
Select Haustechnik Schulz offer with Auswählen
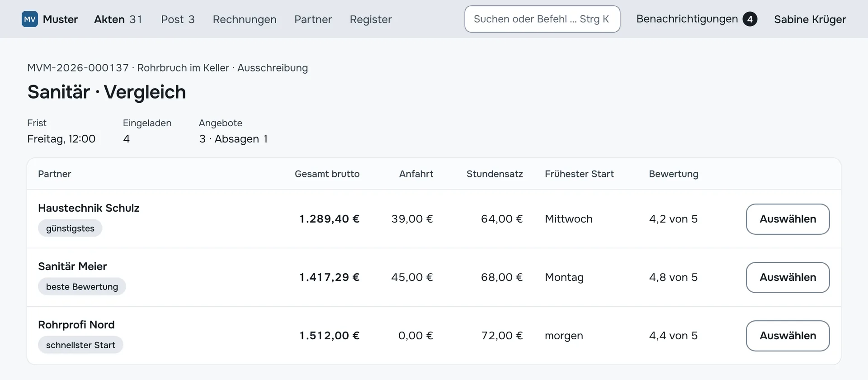[x=788, y=219]
